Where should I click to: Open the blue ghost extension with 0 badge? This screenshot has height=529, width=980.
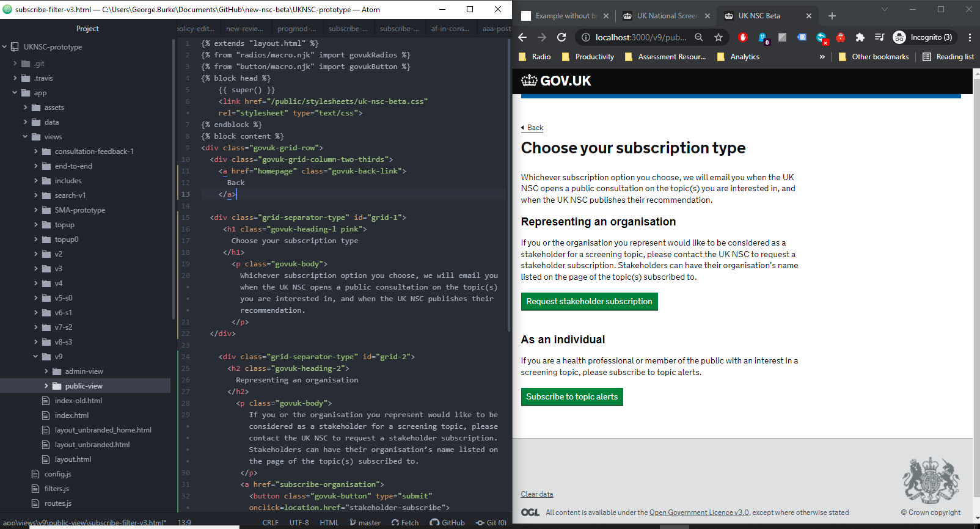point(763,38)
